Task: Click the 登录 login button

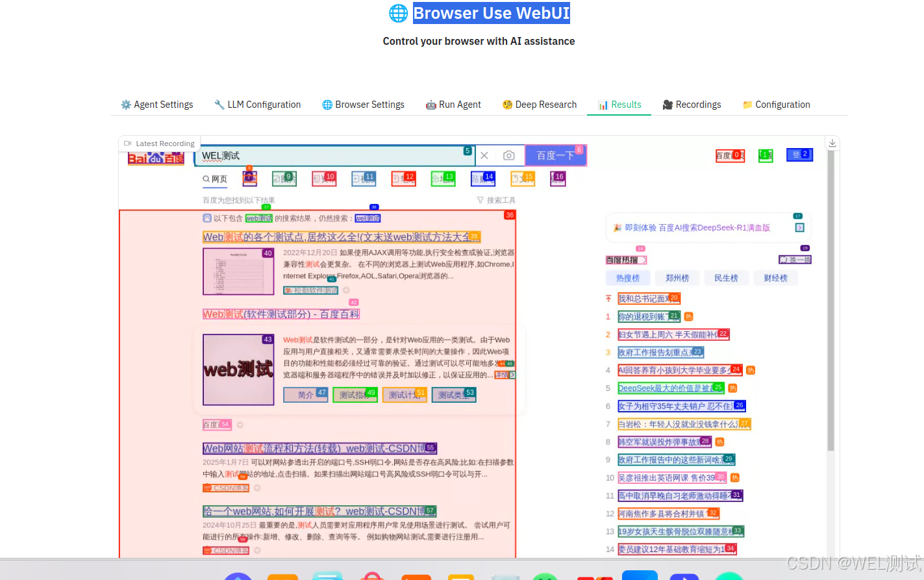Action: click(799, 155)
